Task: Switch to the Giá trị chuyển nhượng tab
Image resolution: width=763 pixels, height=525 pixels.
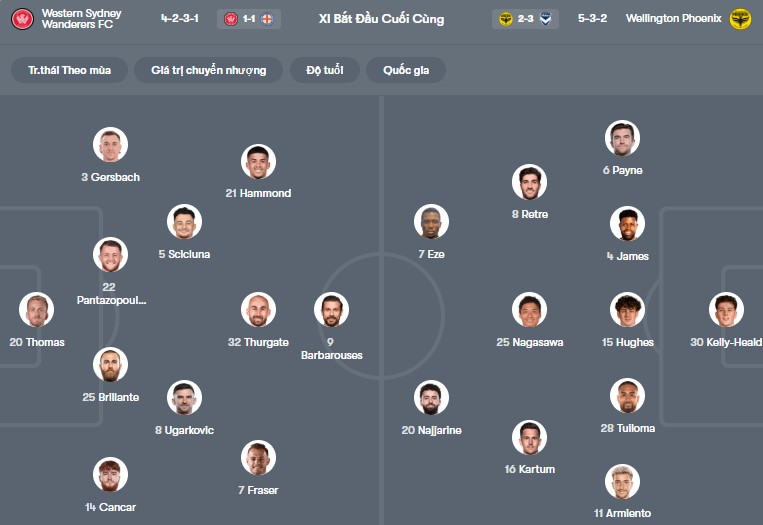Action: [209, 70]
